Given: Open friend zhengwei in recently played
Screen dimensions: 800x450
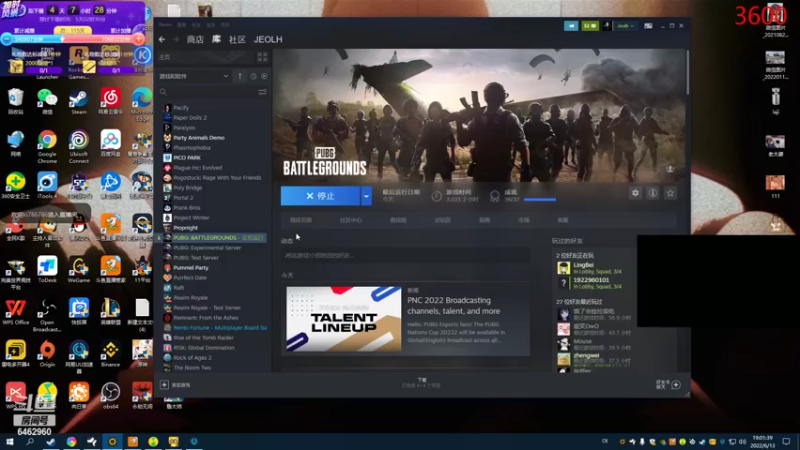Looking at the screenshot, I should click(594, 358).
